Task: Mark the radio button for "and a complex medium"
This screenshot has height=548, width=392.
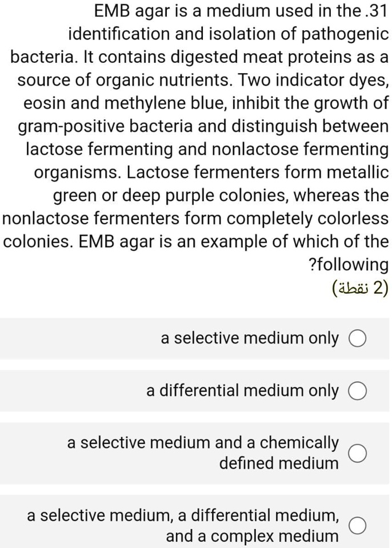Action: click(x=358, y=526)
